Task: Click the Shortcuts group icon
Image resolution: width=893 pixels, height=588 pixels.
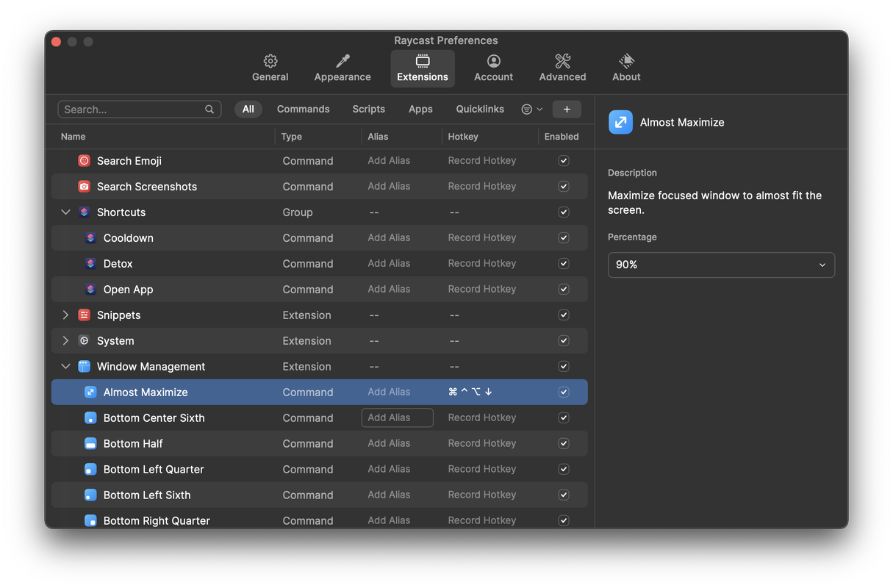Action: (x=84, y=212)
